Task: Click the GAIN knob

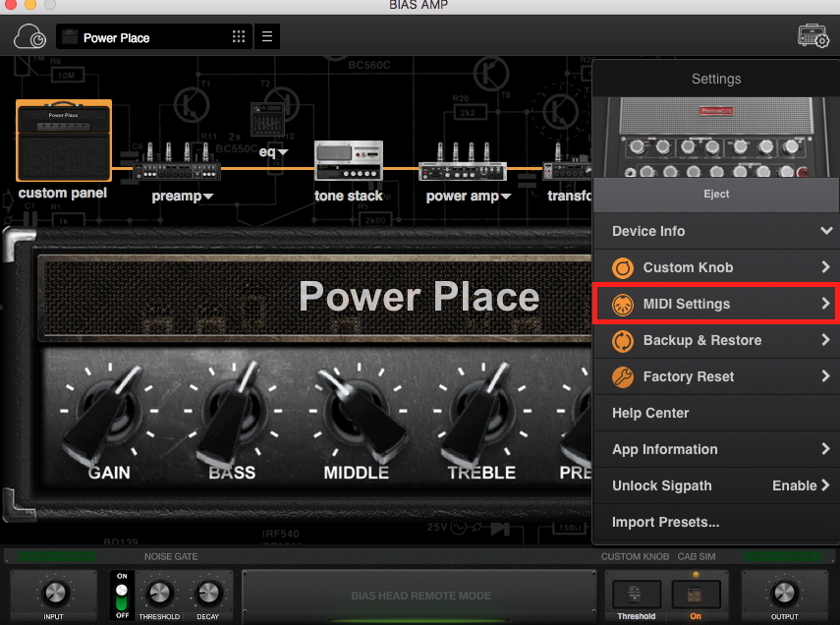Action: (110, 414)
